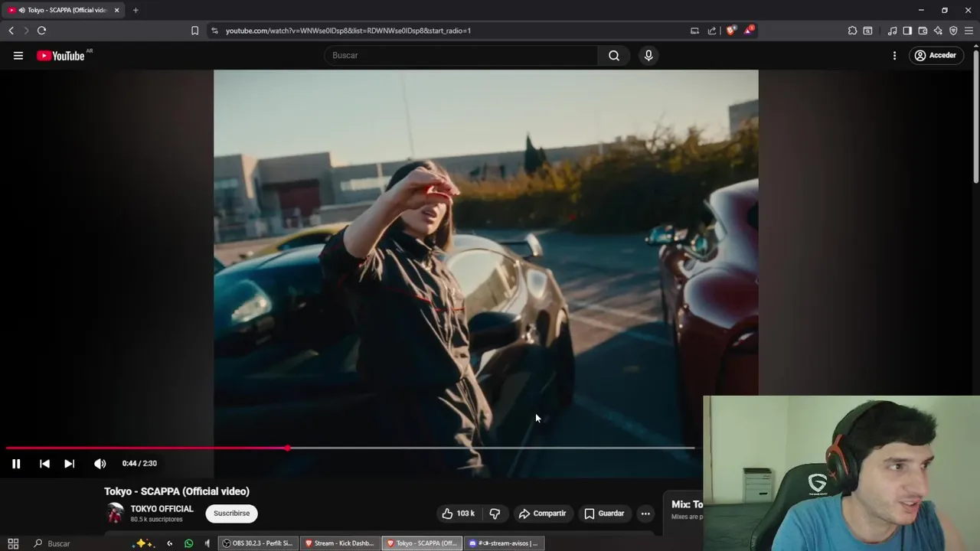The height and width of the screenshot is (551, 980).
Task: Click page vertical scrollbar thumb
Action: (x=975, y=116)
